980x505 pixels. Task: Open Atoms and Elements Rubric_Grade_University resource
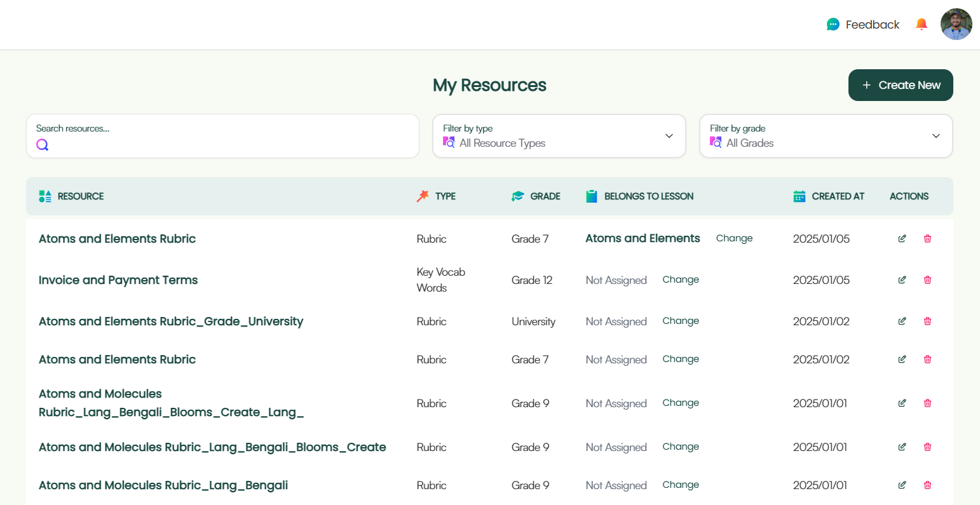click(x=171, y=321)
